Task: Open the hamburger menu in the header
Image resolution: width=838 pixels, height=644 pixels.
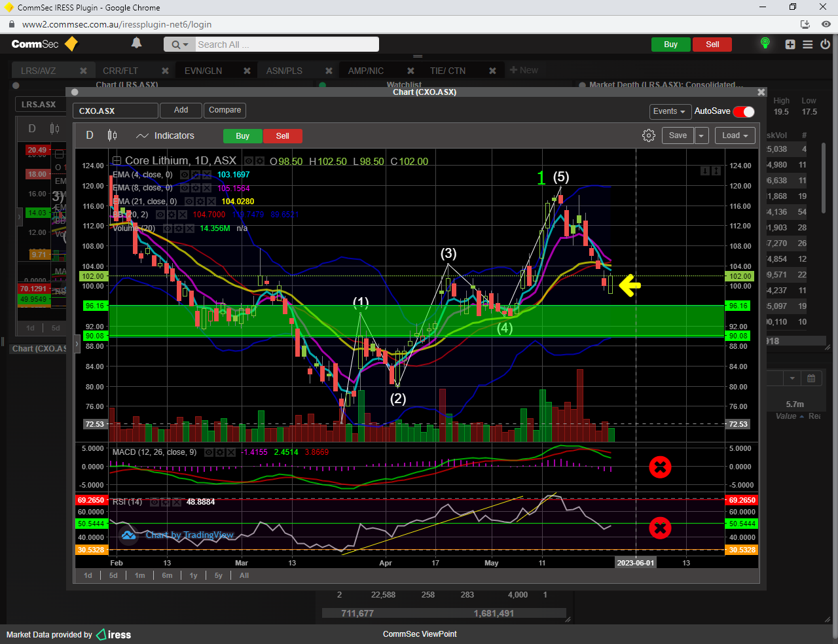Action: coord(808,45)
